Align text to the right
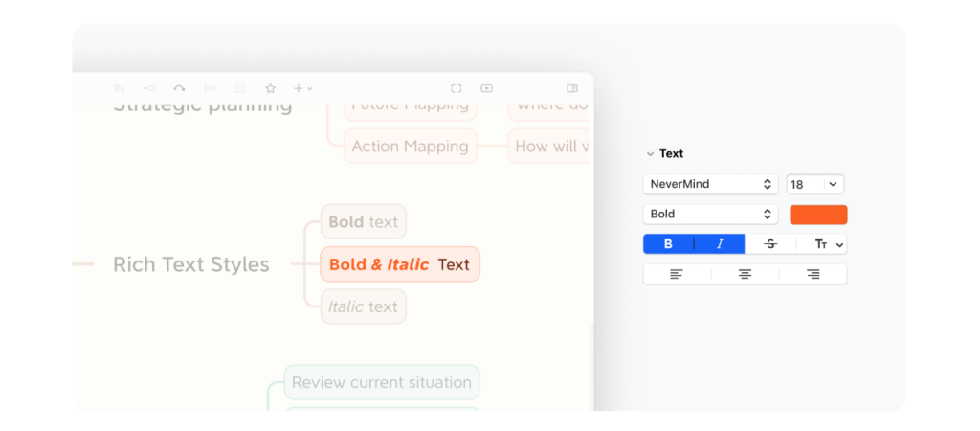 (813, 274)
